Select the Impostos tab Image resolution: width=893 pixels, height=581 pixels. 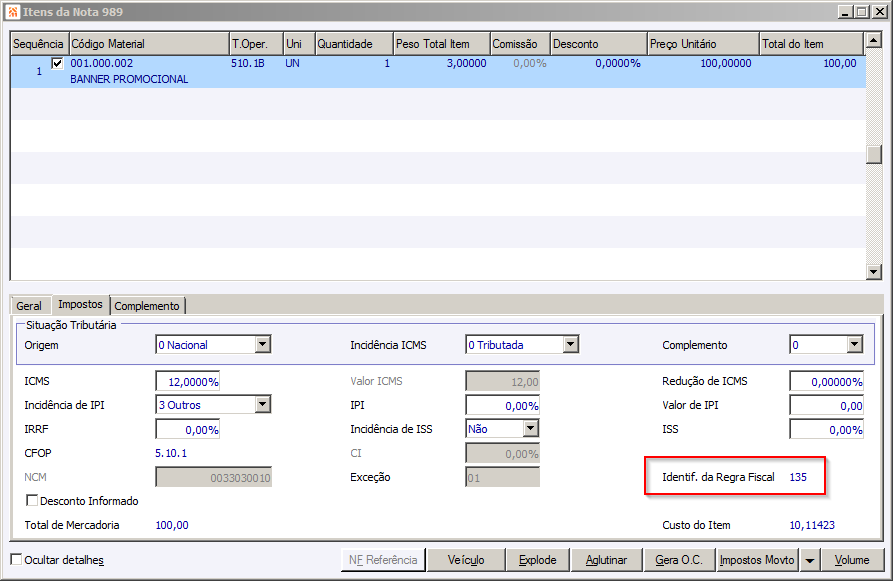click(x=80, y=304)
